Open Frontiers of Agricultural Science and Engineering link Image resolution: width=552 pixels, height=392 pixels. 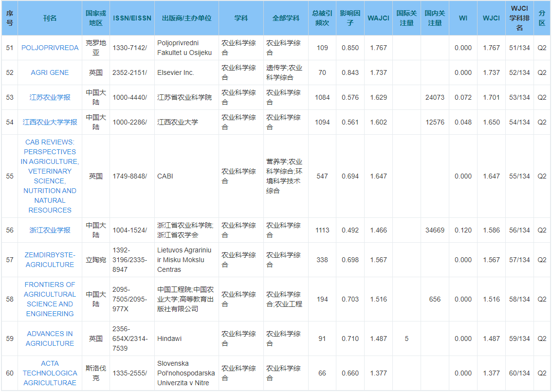(x=50, y=299)
